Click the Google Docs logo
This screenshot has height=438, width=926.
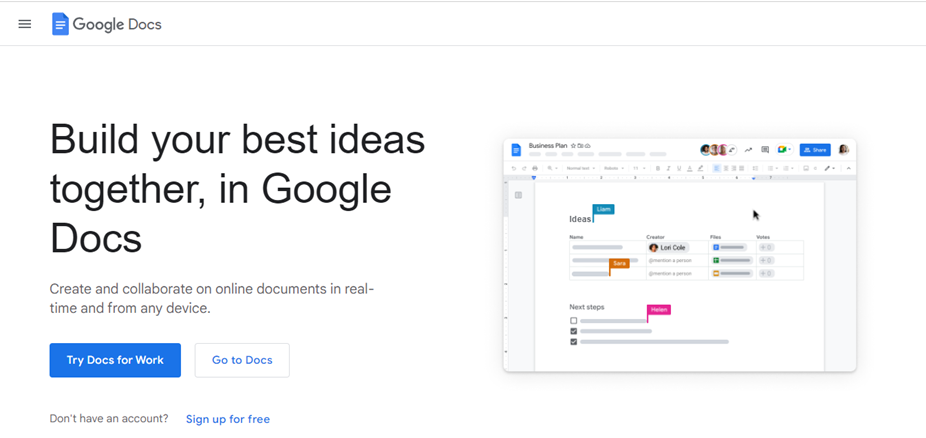pos(107,24)
